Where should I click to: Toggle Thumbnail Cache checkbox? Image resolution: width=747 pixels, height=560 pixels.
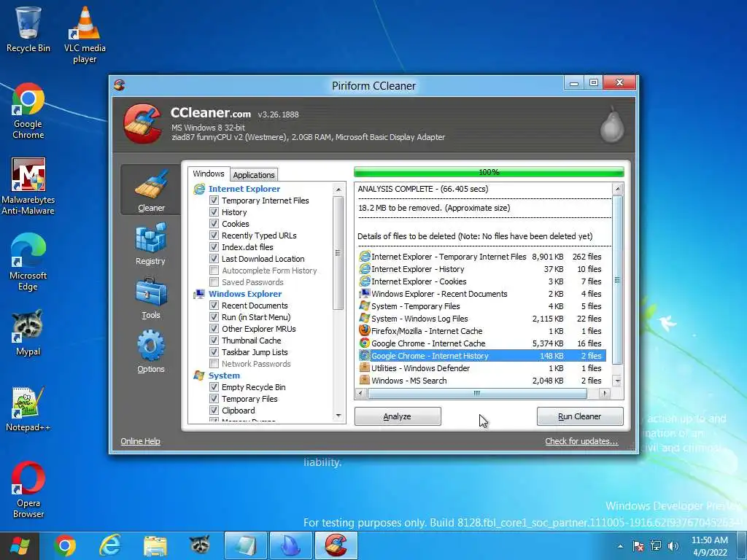(x=214, y=341)
